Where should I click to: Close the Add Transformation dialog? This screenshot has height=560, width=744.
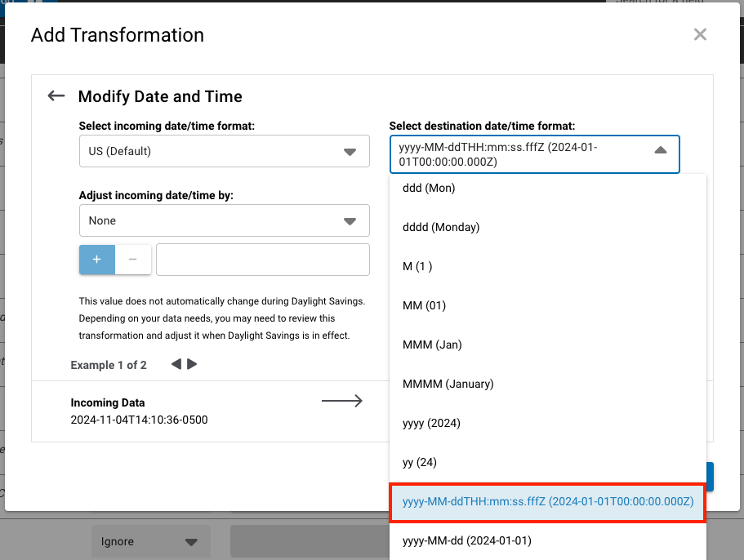tap(700, 34)
